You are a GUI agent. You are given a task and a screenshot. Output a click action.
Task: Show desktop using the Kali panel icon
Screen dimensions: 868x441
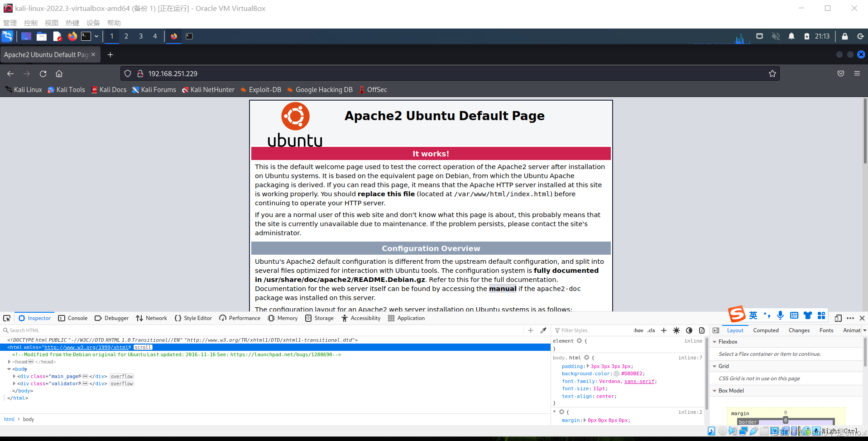tap(26, 36)
